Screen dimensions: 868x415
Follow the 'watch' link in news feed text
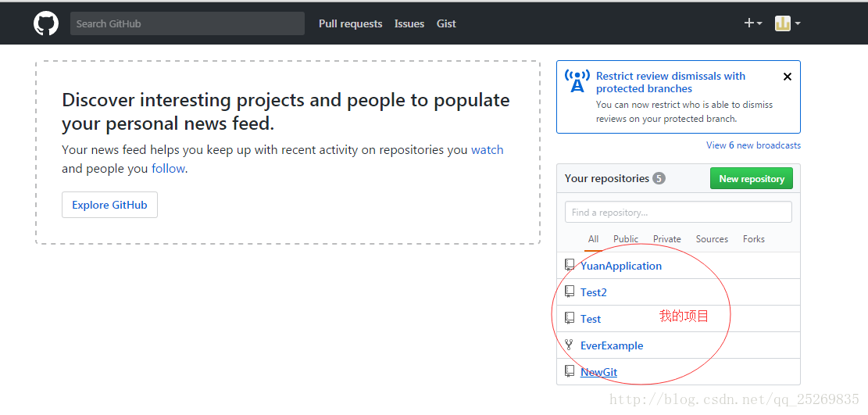coord(488,149)
